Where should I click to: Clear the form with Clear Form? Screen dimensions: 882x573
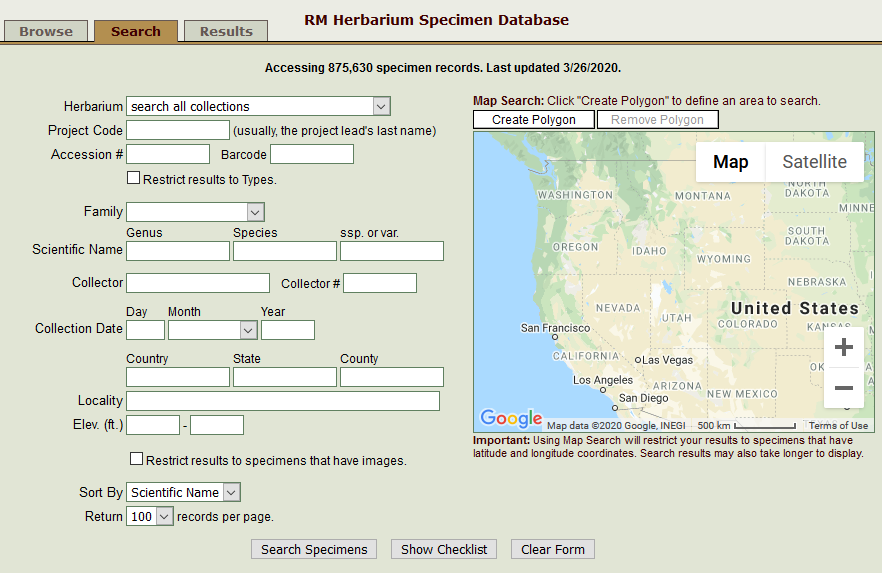click(x=553, y=549)
